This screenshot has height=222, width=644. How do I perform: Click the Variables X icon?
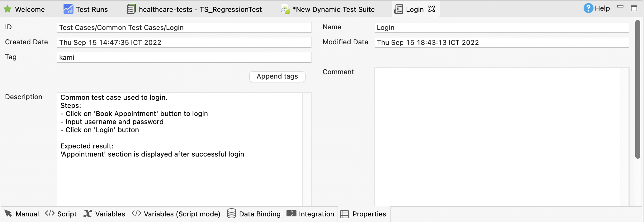point(88,214)
